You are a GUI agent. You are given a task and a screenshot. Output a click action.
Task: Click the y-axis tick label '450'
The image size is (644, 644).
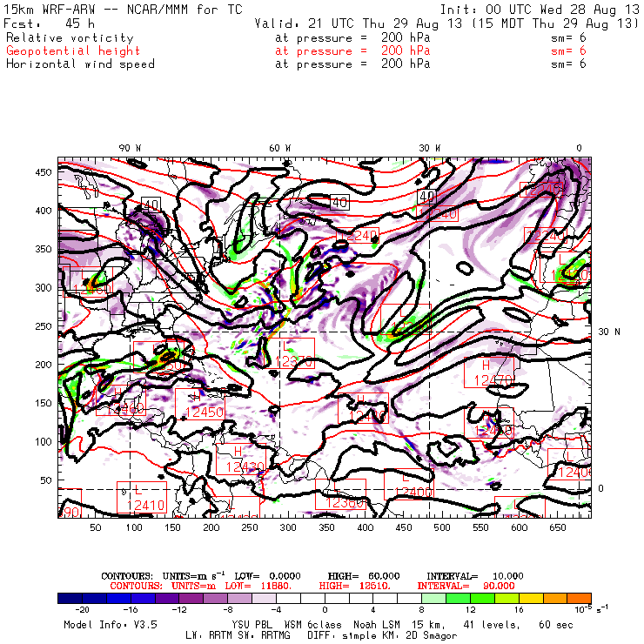pos(44,172)
